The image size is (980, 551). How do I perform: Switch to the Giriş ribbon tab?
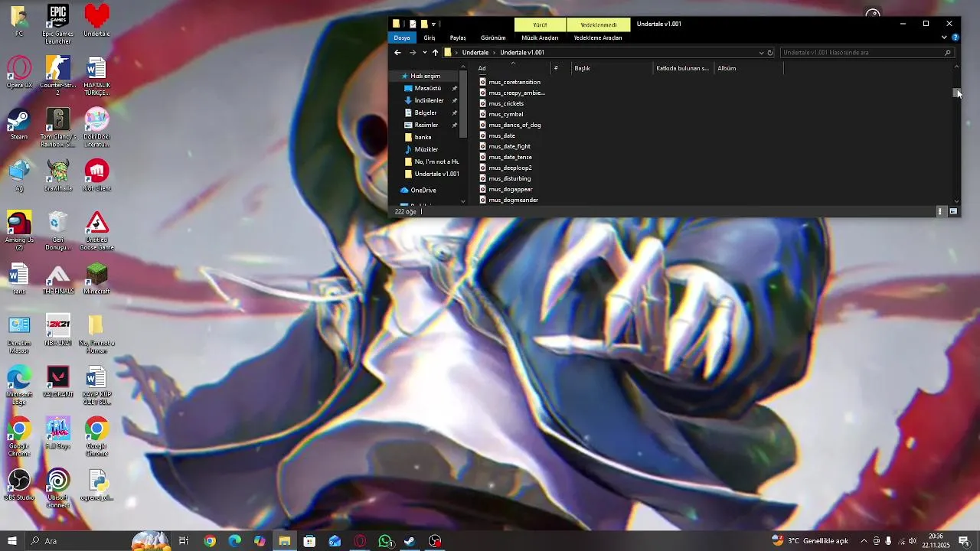[430, 37]
